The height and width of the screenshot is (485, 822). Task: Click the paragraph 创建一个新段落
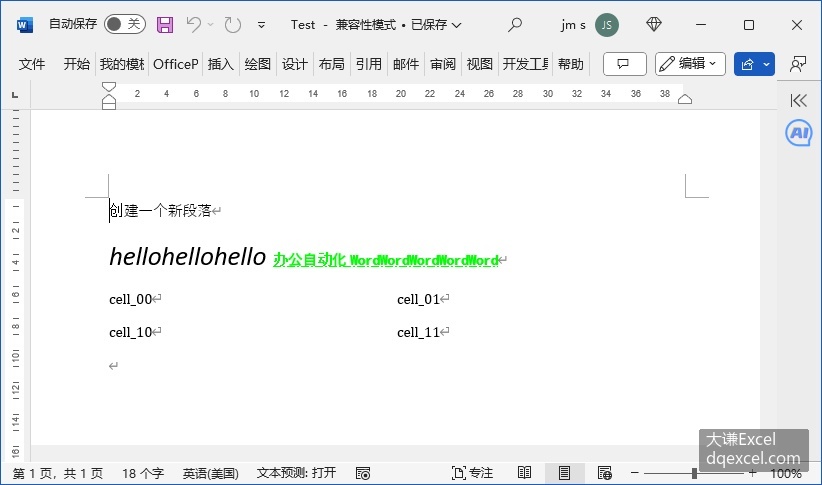coord(160,211)
